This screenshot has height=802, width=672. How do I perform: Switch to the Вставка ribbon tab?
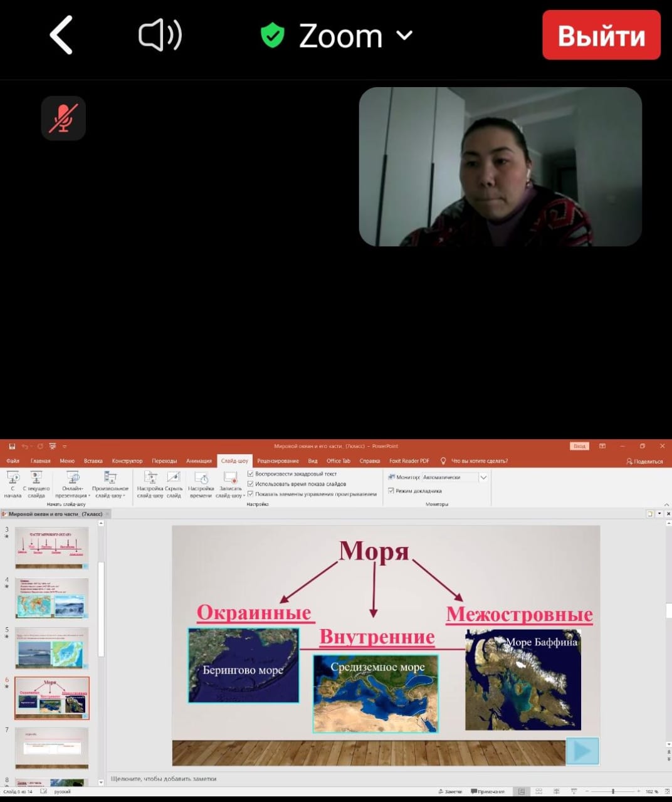coord(93,461)
